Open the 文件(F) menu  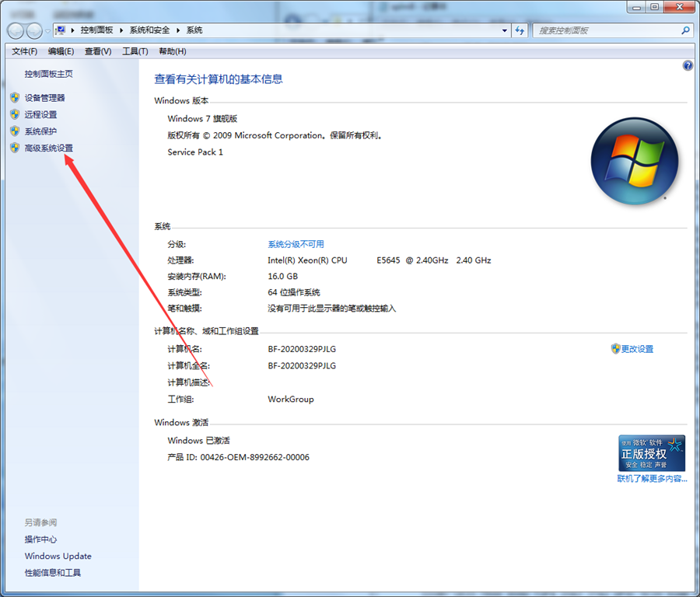point(25,51)
